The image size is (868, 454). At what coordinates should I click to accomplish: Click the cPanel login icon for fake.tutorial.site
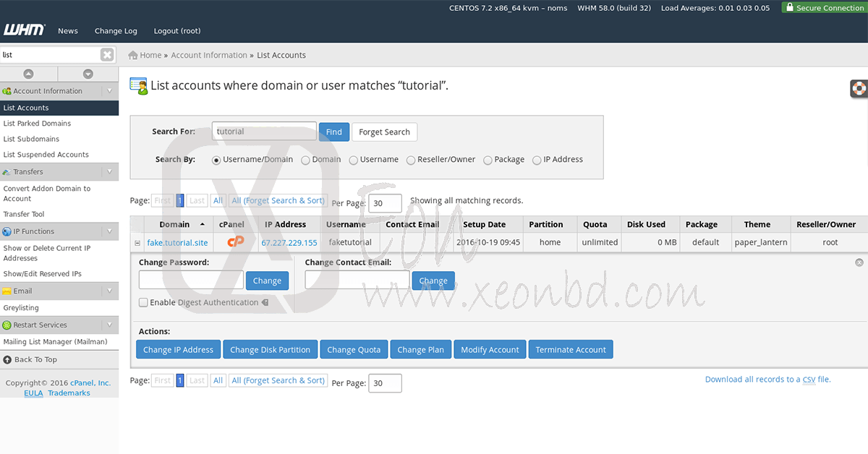coord(236,242)
